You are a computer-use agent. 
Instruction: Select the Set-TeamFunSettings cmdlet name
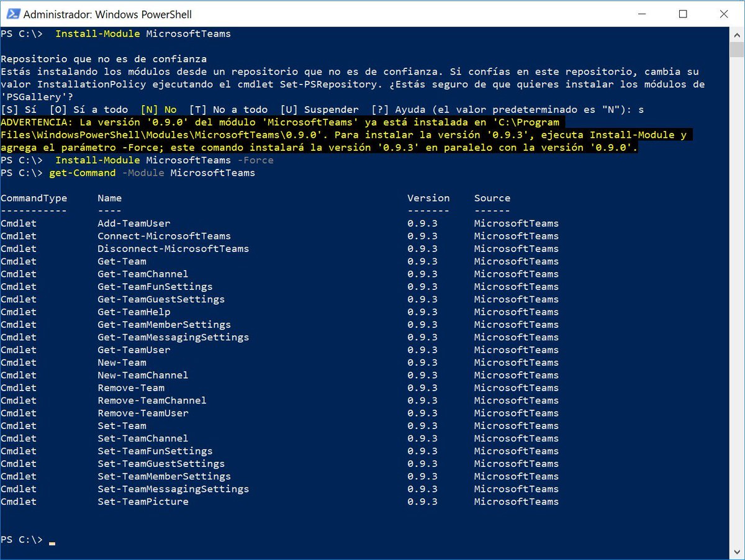click(155, 451)
